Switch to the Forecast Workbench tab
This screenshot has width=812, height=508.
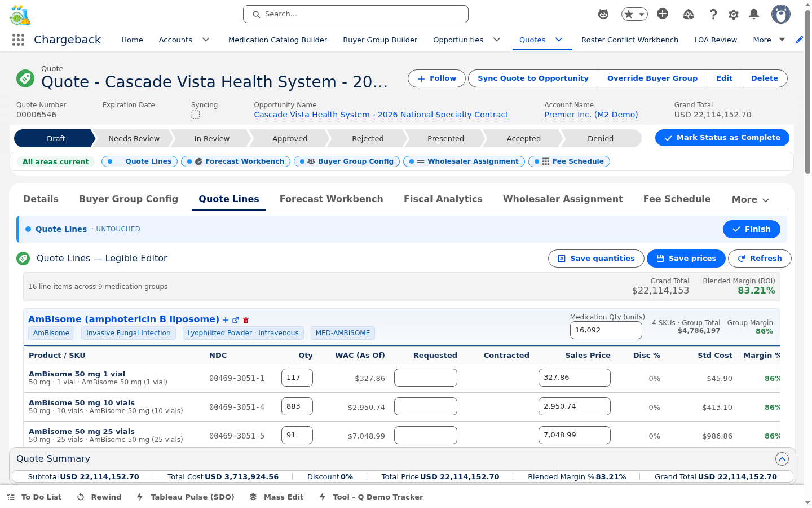(332, 199)
